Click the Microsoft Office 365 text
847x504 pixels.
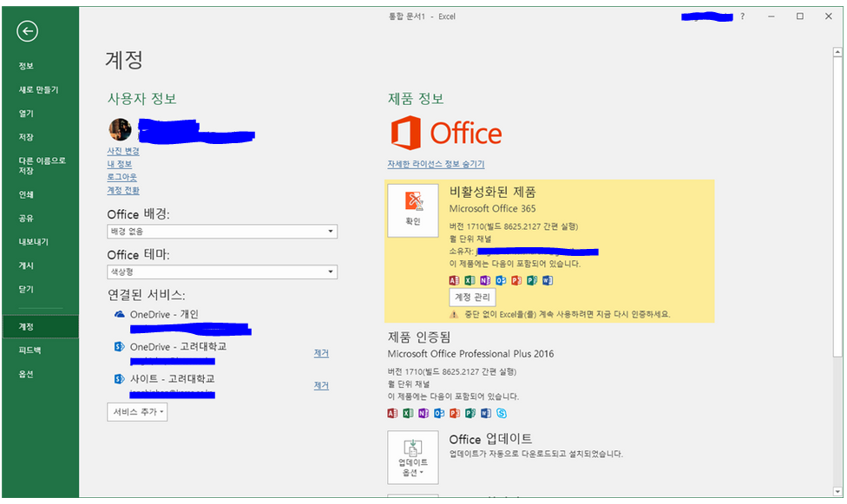coord(493,208)
